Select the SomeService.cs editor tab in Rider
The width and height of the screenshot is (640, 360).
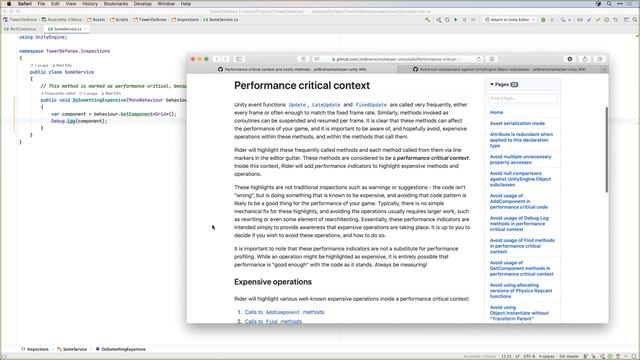tap(67, 29)
